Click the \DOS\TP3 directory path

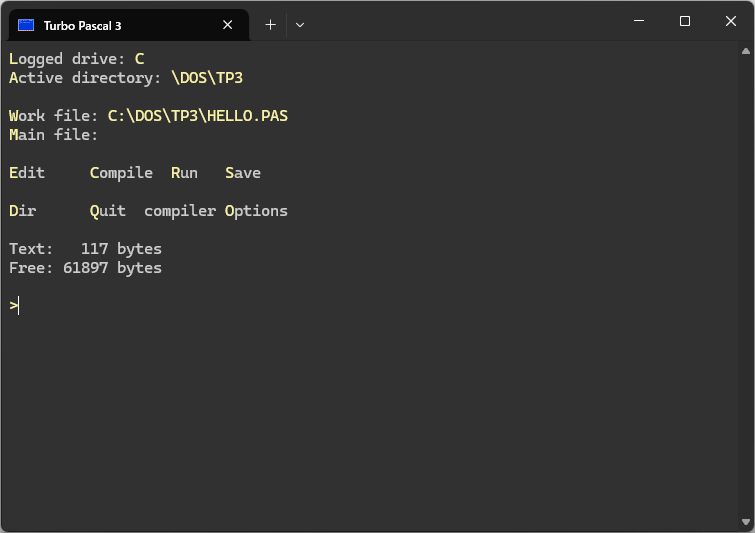(x=207, y=78)
